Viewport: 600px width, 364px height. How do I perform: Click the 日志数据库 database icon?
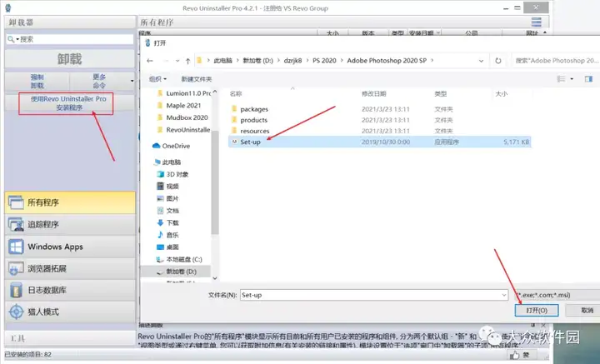tap(16, 290)
